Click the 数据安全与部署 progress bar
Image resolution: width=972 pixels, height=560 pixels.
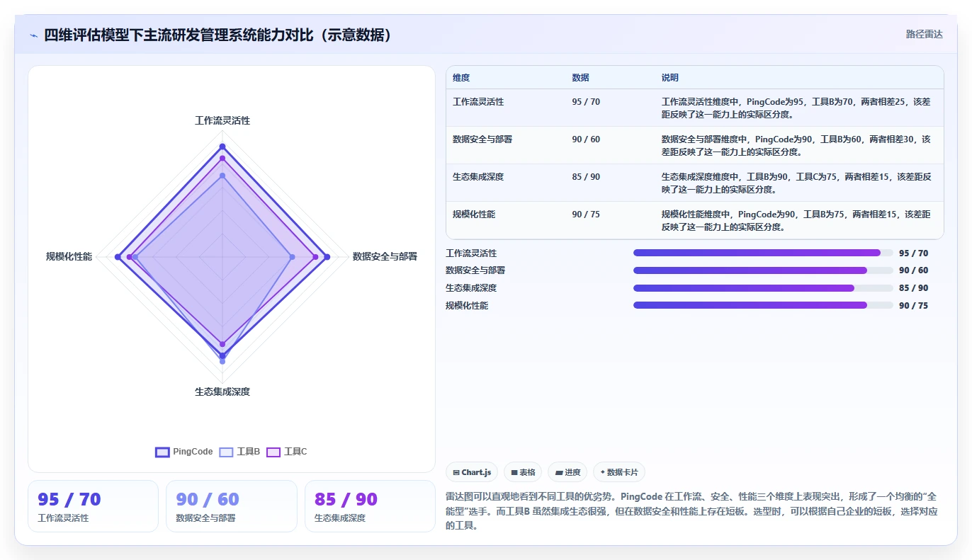click(763, 270)
